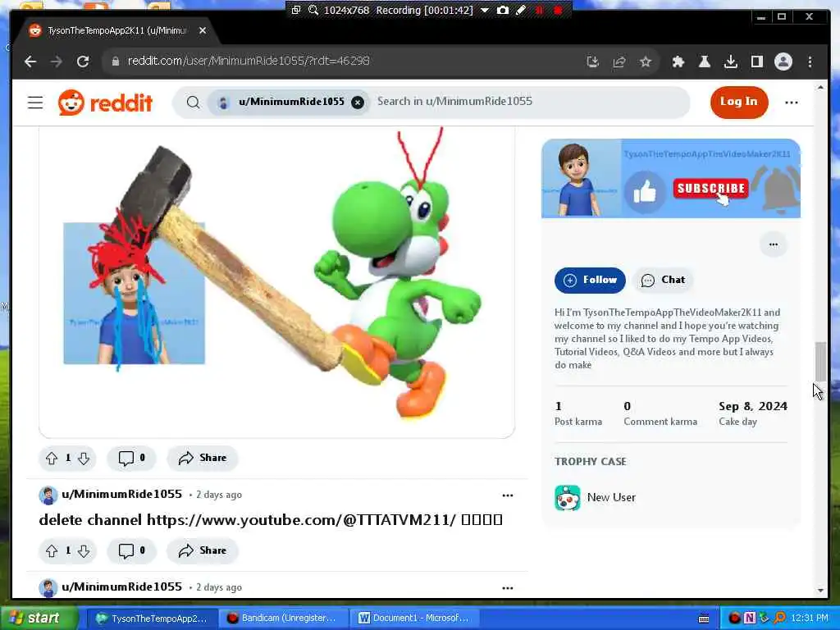The height and width of the screenshot is (630, 840).
Task: Open the delete channel post title
Action: (271, 520)
